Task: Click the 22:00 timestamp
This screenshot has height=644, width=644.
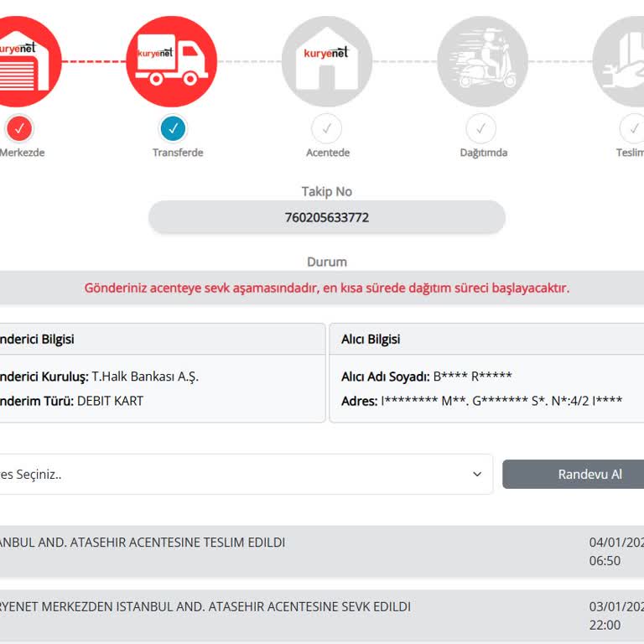Action: point(605,625)
